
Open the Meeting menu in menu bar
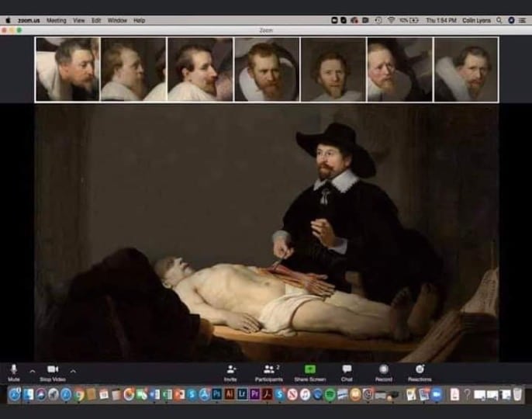pos(57,20)
